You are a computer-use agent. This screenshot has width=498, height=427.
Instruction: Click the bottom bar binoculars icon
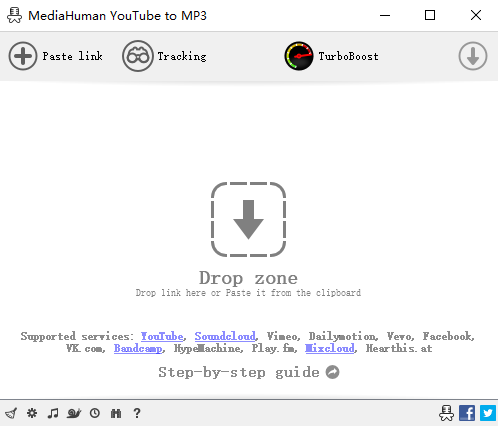tap(116, 414)
